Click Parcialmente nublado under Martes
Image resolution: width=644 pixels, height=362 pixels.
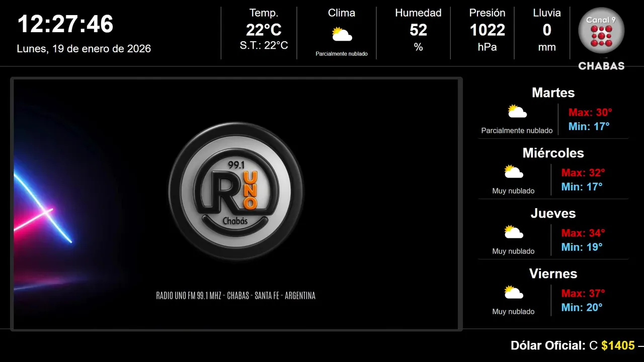point(517,131)
